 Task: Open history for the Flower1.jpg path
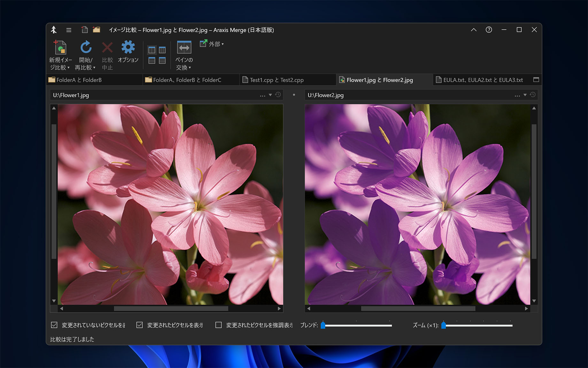pos(278,95)
